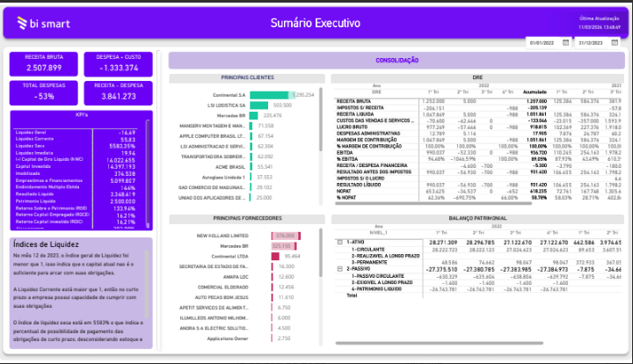
Task: Select the NEW HOLLAND LIMITED supplier bar
Action: tap(285, 236)
